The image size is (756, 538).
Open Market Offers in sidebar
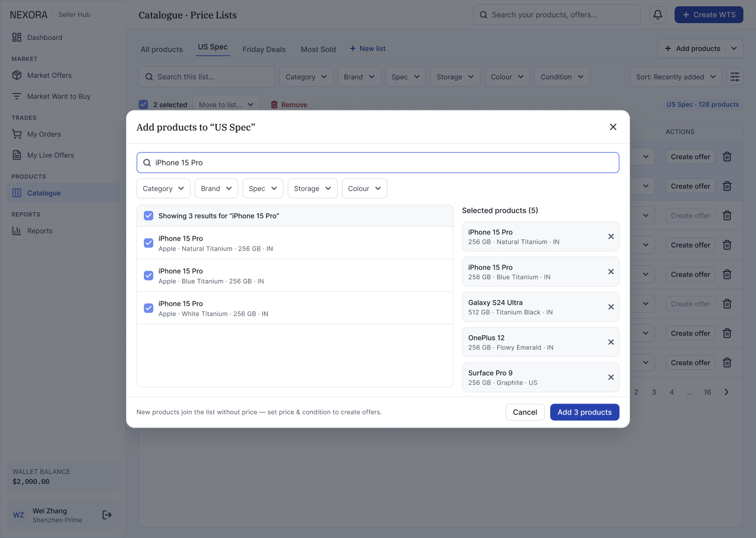point(63,75)
